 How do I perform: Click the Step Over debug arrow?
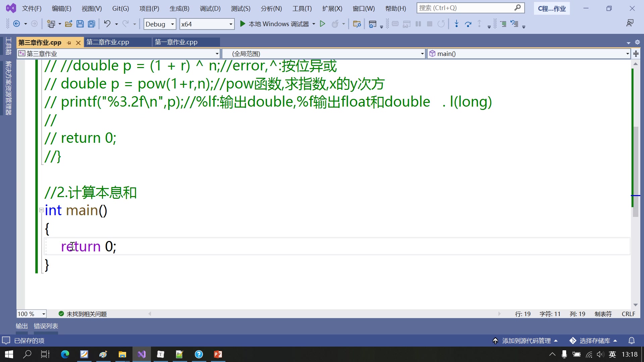tap(468, 24)
